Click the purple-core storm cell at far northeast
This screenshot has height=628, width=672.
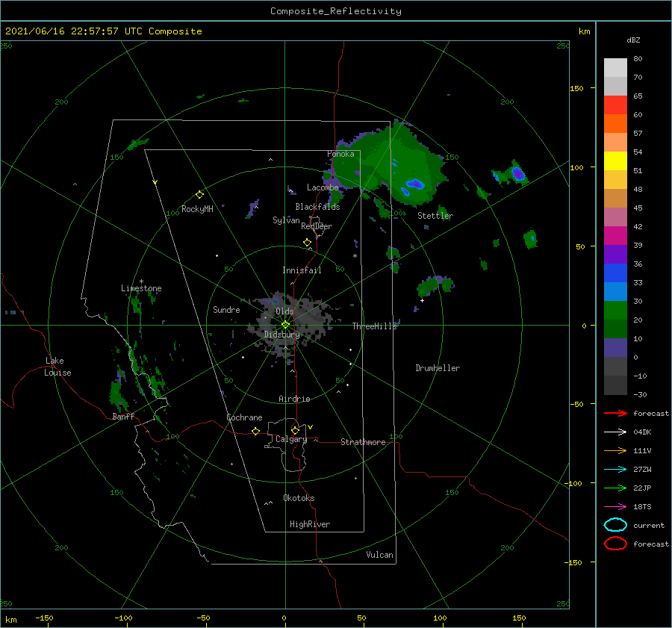518,173
